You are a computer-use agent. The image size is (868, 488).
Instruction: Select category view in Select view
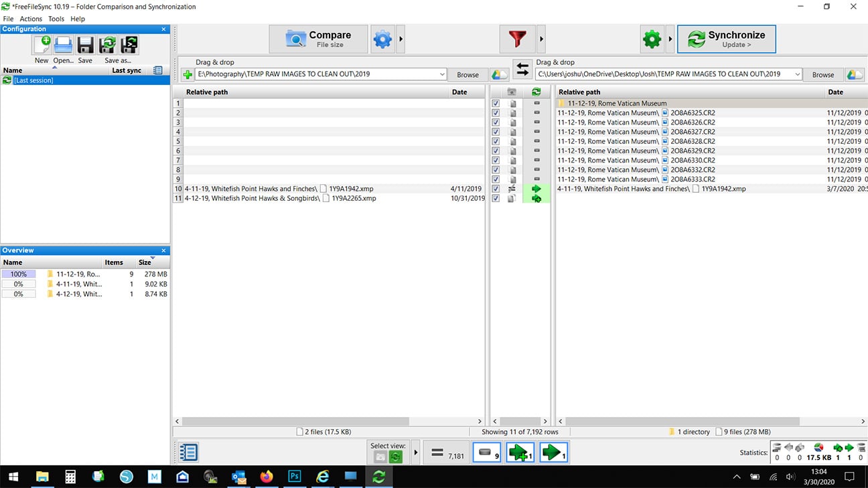pos(380,457)
